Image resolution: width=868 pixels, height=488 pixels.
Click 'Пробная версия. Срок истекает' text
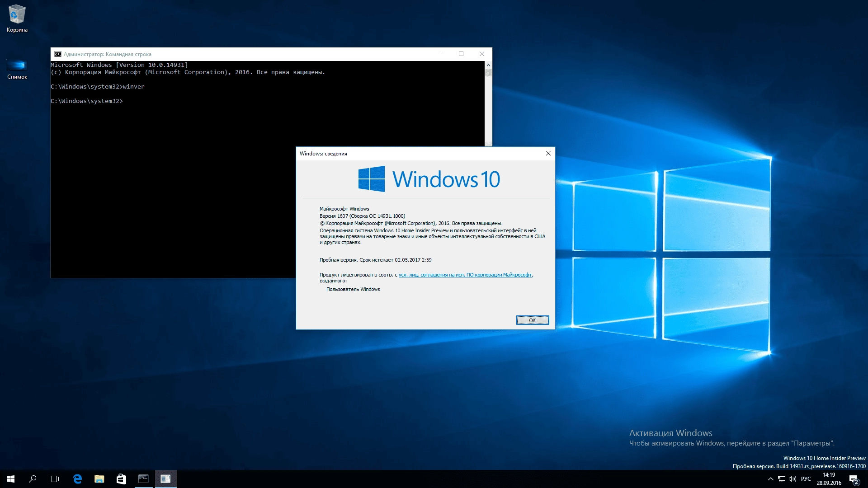coord(375,260)
